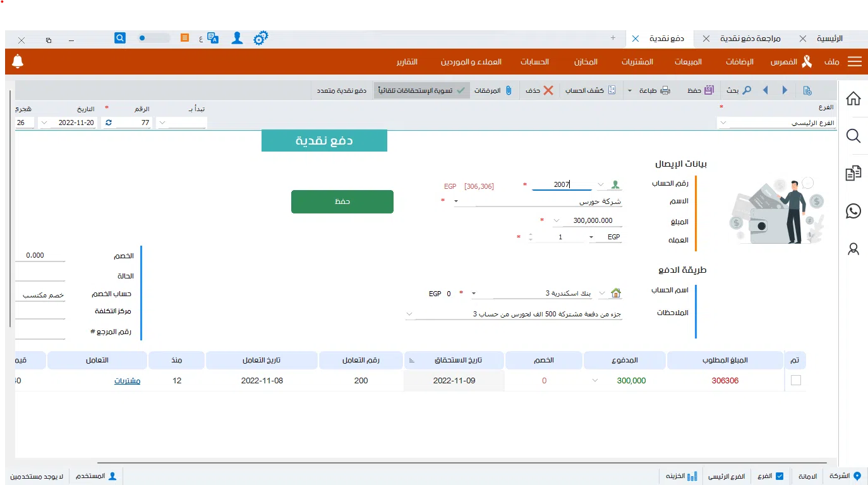Toggle the الفرع checkbox in status bar
868x485 pixels.
pos(780,476)
